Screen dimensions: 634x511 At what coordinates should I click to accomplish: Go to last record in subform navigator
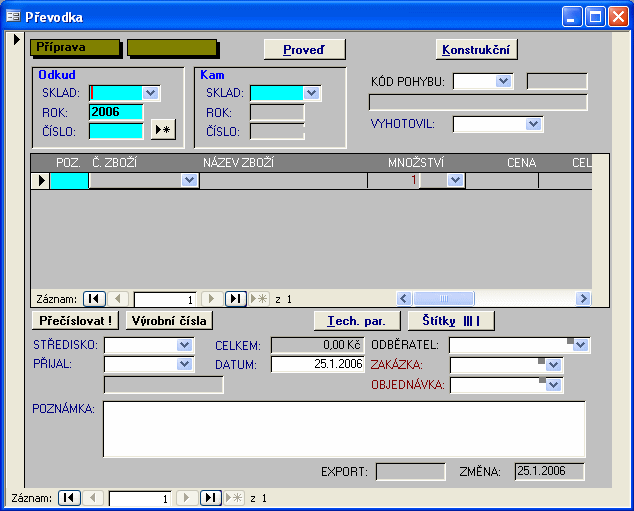pyautogui.click(x=236, y=299)
